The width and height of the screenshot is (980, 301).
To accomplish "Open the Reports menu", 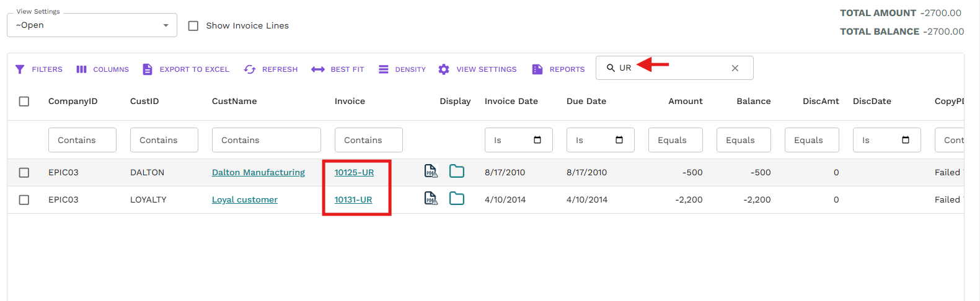I will click(x=537, y=69).
